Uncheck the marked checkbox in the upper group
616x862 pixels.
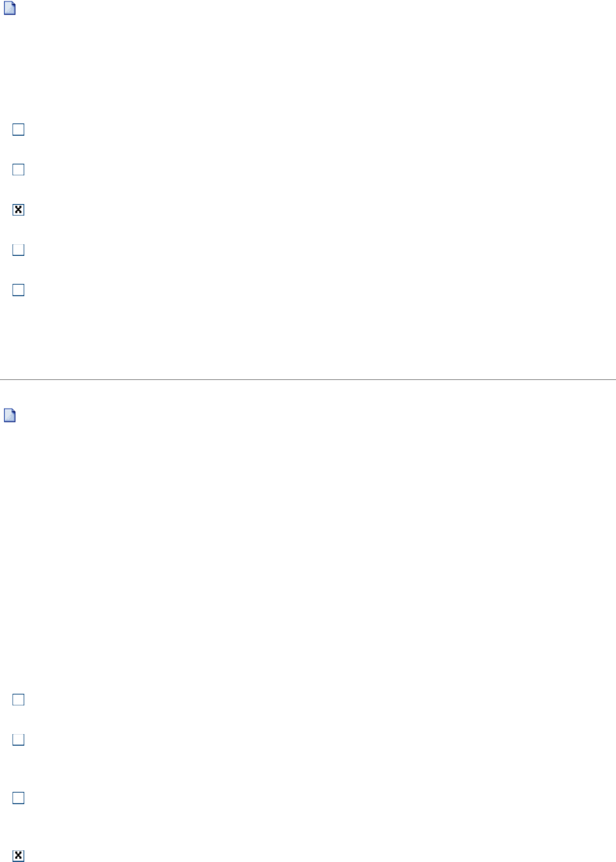pos(18,210)
